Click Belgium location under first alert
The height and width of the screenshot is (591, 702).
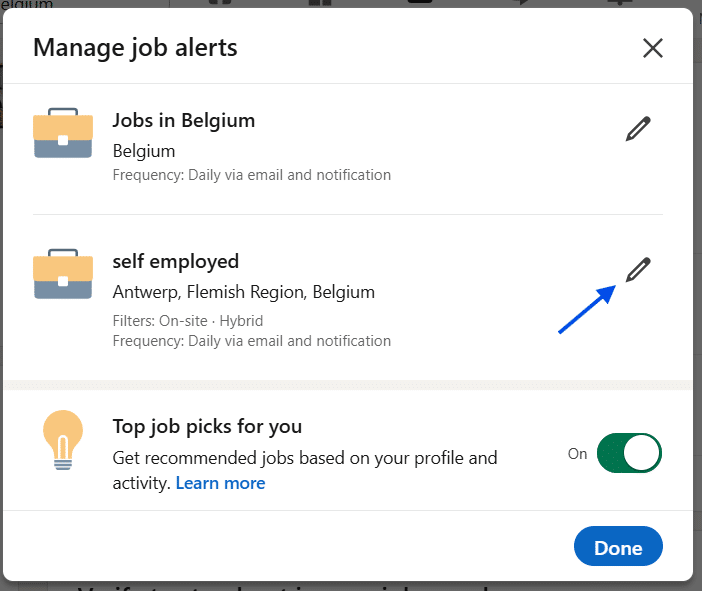click(144, 152)
